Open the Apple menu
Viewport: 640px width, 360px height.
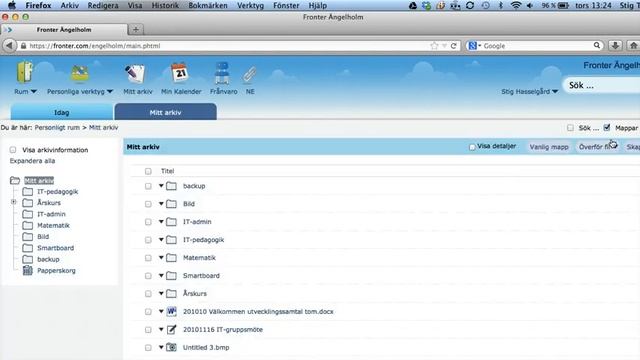(x=12, y=5)
